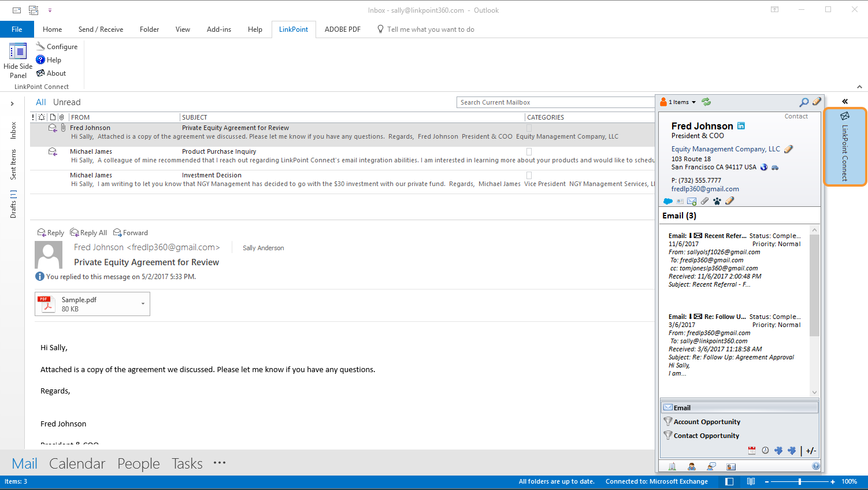Click Reply All on the open message
This screenshot has width=868, height=490.
click(x=88, y=233)
